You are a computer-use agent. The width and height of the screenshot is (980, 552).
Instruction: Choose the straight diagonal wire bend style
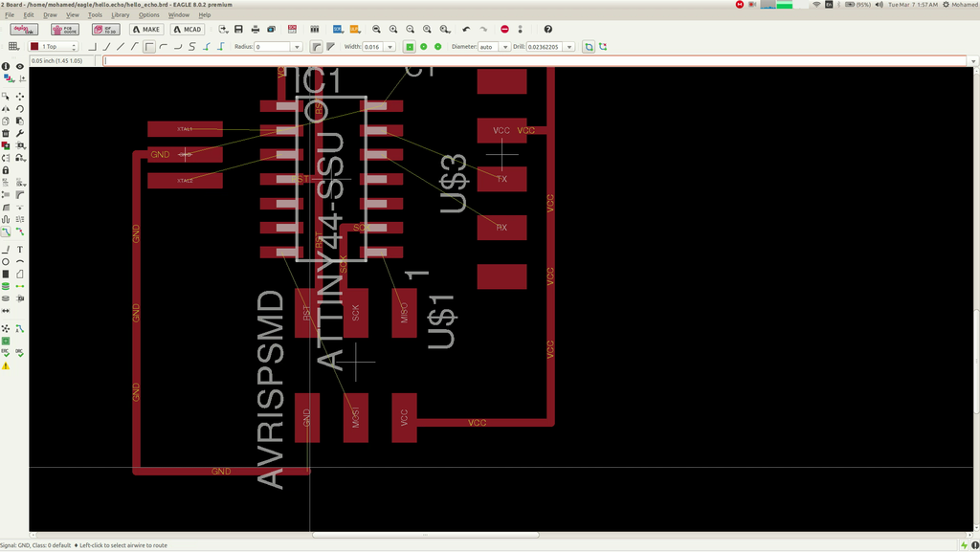[120, 47]
